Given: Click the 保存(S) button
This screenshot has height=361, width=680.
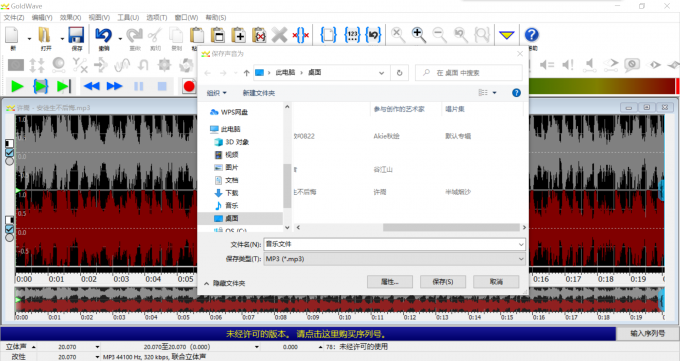Looking at the screenshot, I should 443,282.
